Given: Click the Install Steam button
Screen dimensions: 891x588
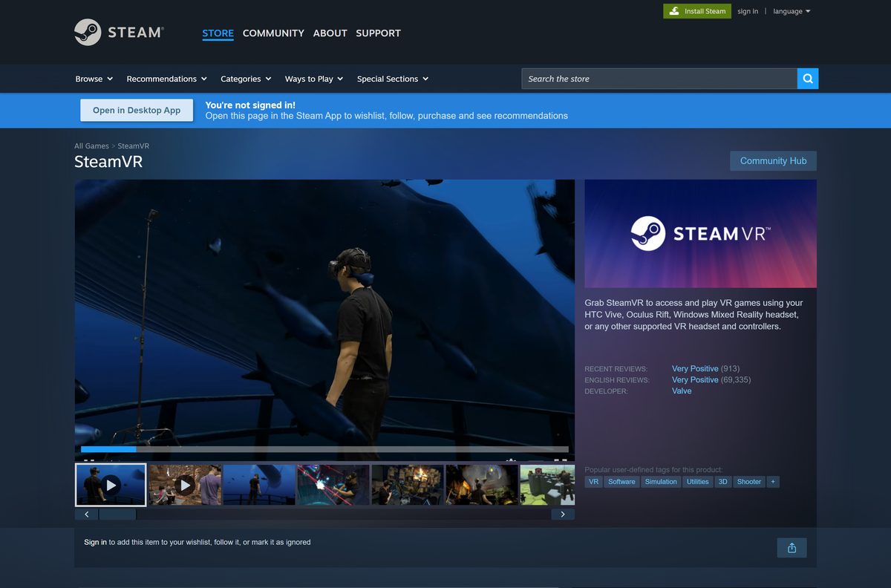Looking at the screenshot, I should [x=697, y=11].
